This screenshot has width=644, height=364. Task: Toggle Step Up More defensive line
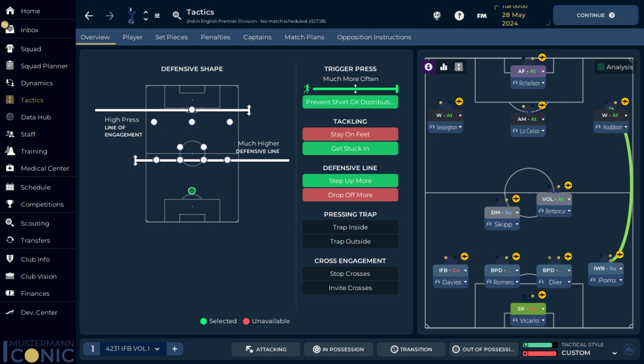point(350,181)
